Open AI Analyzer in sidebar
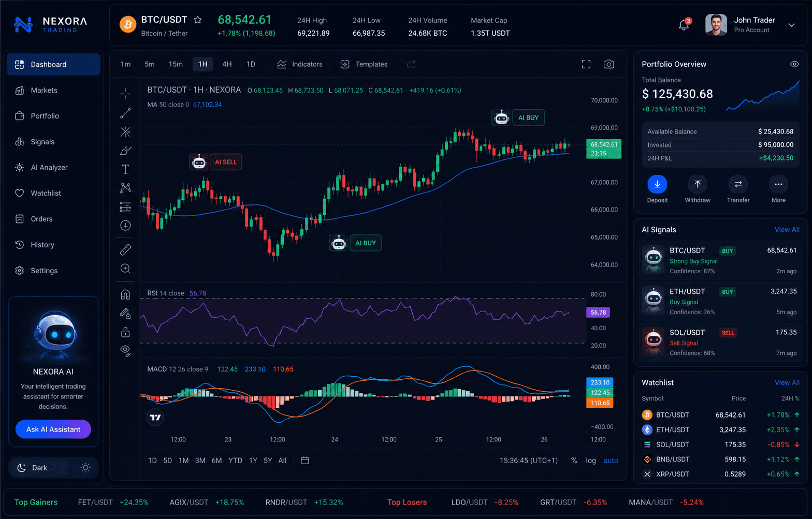812x519 pixels. [53, 168]
